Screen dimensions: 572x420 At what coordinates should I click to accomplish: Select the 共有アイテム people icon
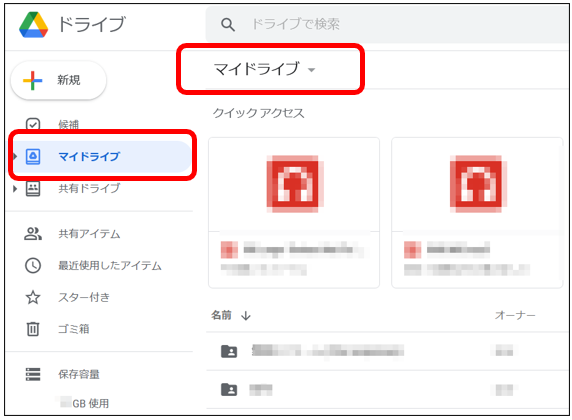click(x=33, y=234)
